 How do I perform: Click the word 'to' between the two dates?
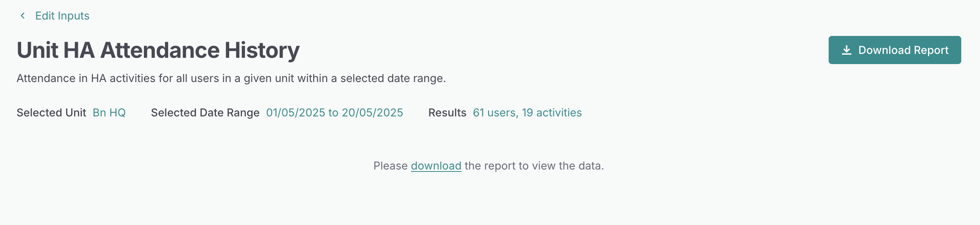333,112
